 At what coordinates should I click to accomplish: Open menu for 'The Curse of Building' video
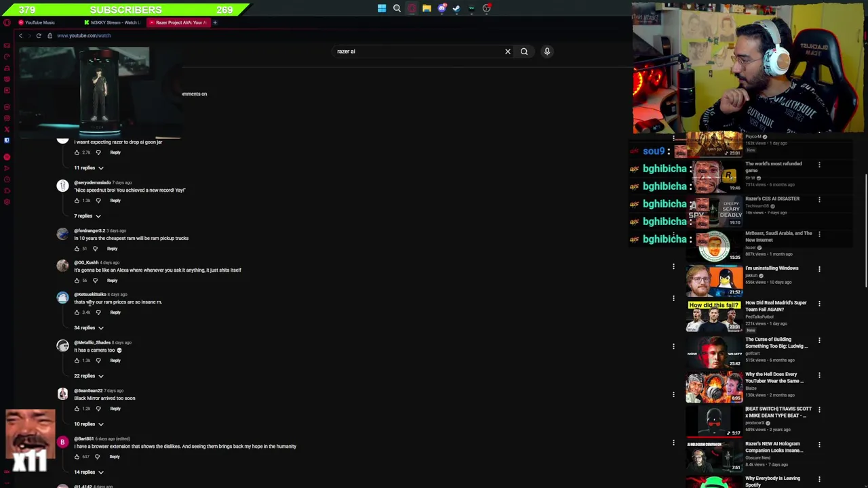point(819,340)
